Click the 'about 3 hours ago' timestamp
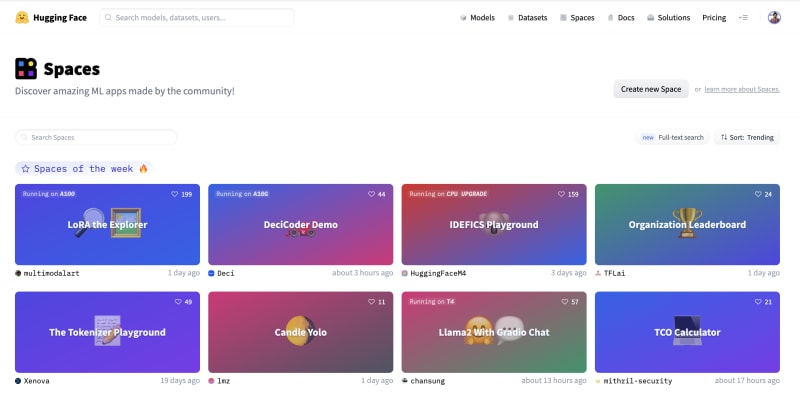The width and height of the screenshot is (800, 411). point(362,273)
